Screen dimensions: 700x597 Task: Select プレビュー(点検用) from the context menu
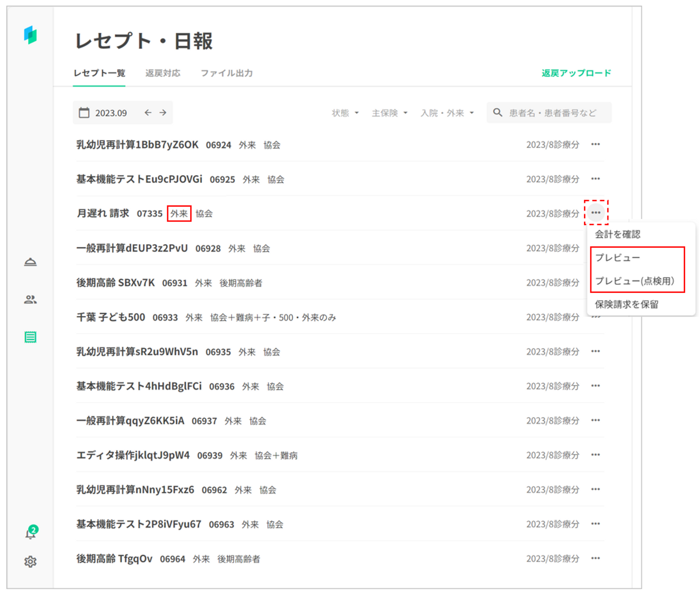[x=635, y=281]
